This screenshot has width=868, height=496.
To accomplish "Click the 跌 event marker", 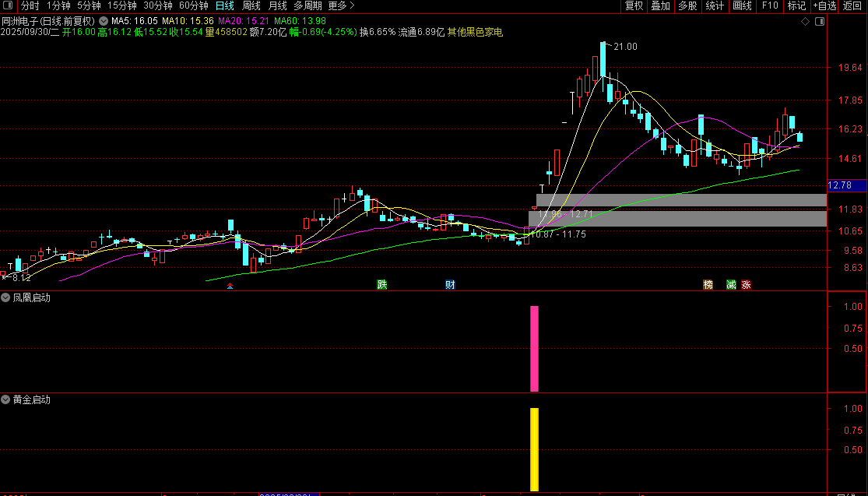I will 382,284.
